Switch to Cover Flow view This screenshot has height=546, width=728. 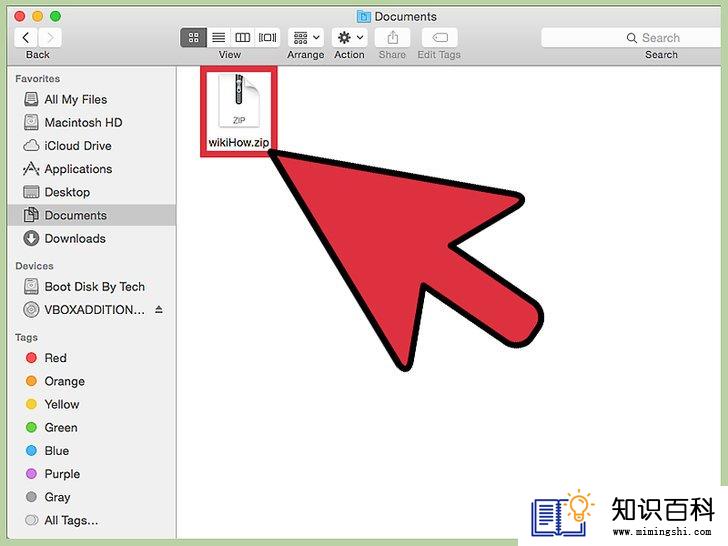click(x=267, y=38)
